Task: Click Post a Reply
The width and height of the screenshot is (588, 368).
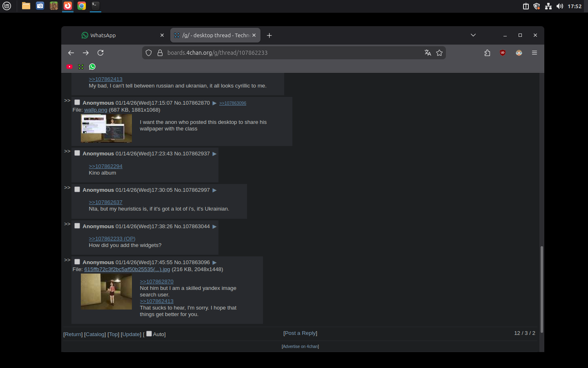Action: [300, 333]
